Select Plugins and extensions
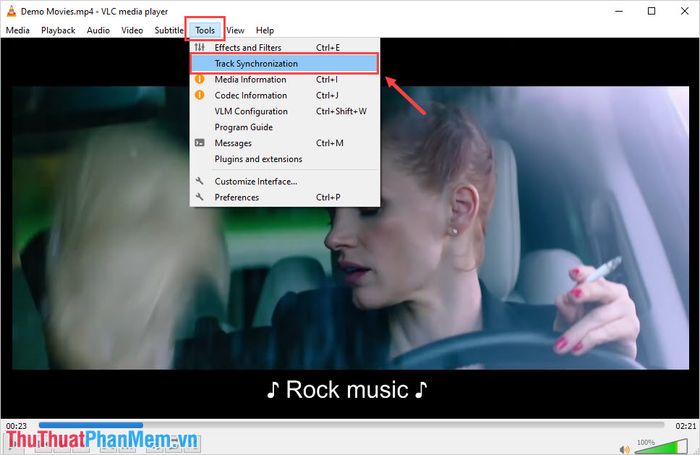 click(x=285, y=159)
